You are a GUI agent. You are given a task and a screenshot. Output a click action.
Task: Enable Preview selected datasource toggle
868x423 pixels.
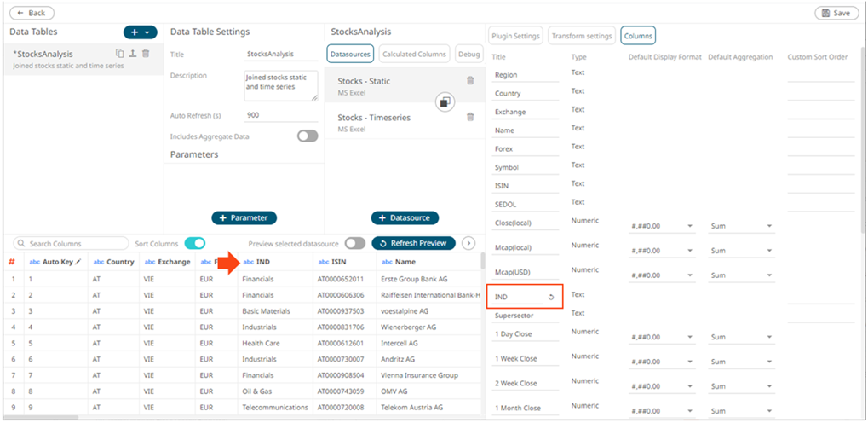(354, 244)
